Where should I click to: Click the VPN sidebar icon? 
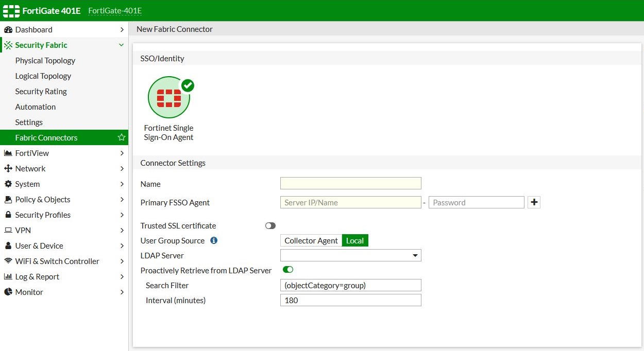click(8, 230)
